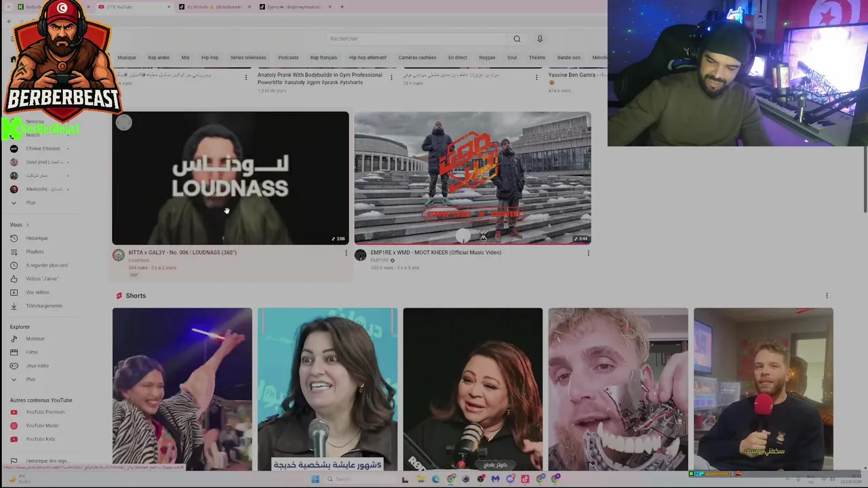Open TikTok app from the taskbar

click(x=525, y=479)
